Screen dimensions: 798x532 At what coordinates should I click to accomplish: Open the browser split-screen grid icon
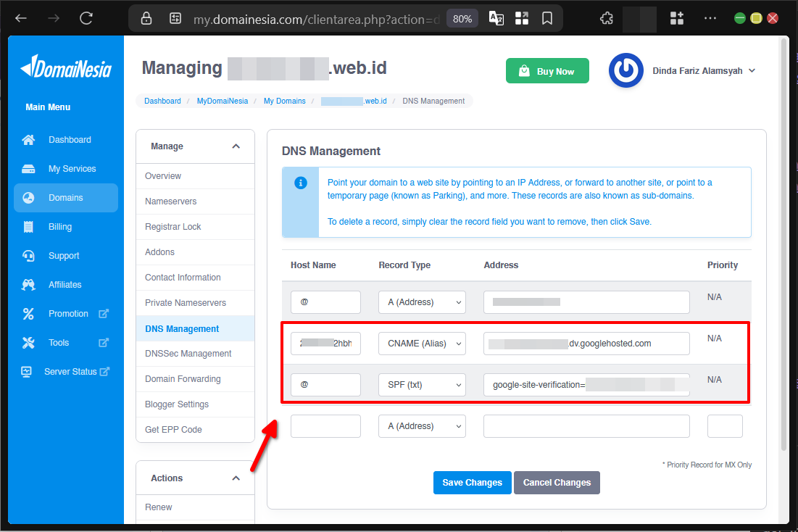[x=522, y=19]
